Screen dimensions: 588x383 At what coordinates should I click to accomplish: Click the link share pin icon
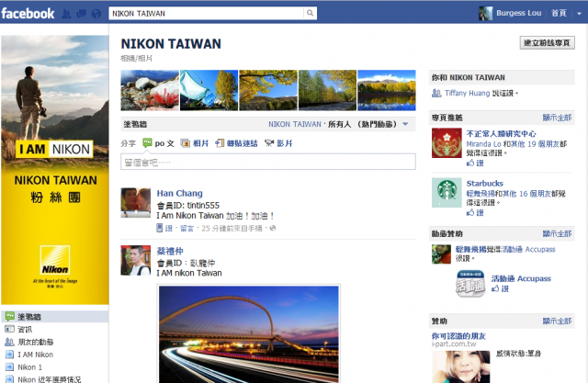[220, 143]
